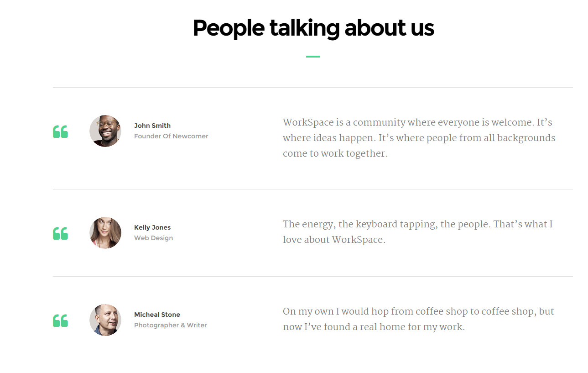Click the Web Design subtitle

153,238
